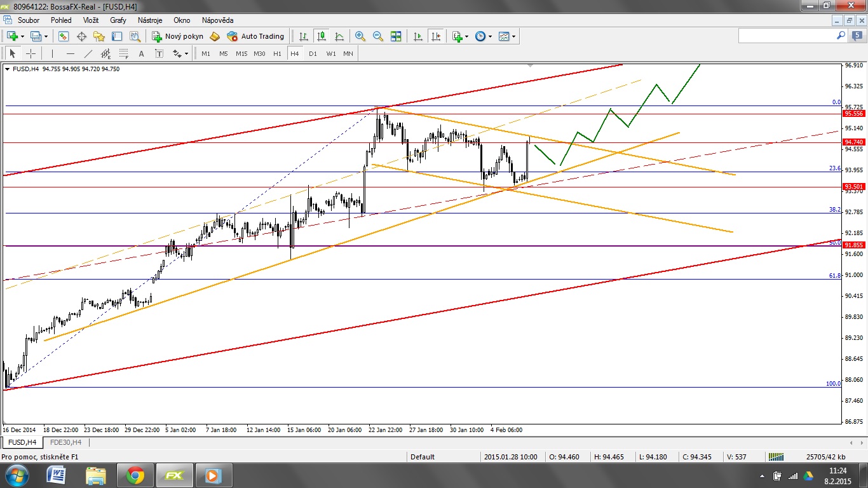The width and height of the screenshot is (868, 488).
Task: Click the arrows objects icon
Action: (x=176, y=53)
